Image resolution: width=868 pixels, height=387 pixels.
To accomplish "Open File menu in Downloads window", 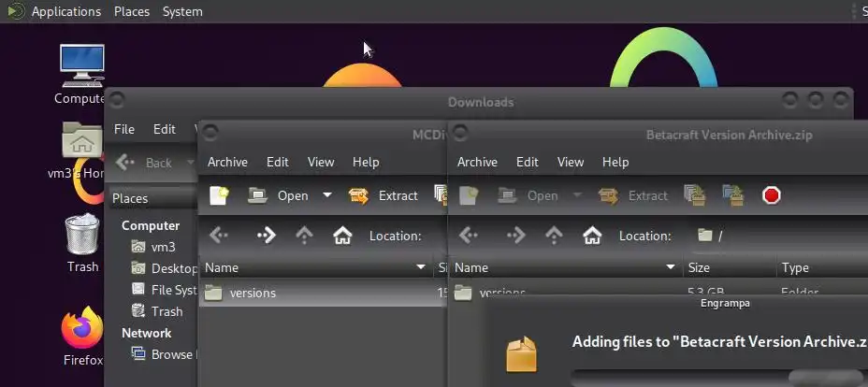I will click(x=124, y=129).
